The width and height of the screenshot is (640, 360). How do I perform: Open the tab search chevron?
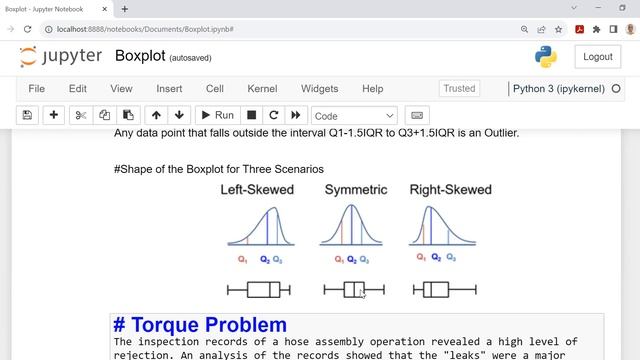click(574, 8)
